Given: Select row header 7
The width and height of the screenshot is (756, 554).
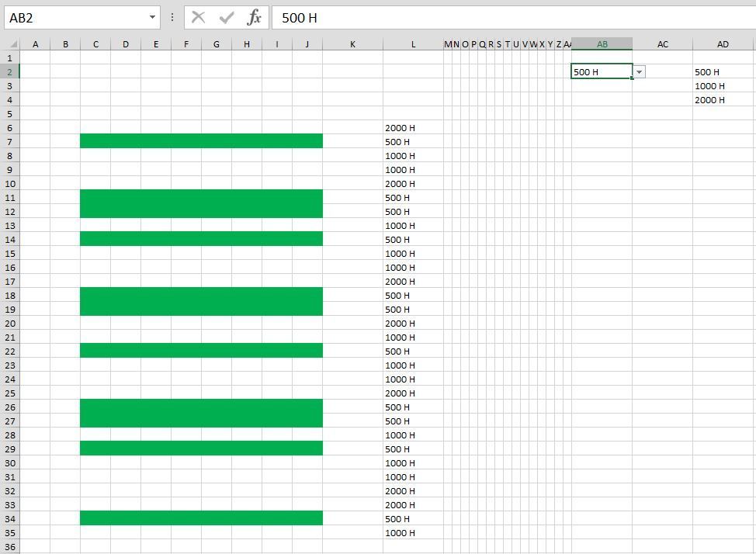Looking at the screenshot, I should [9, 142].
